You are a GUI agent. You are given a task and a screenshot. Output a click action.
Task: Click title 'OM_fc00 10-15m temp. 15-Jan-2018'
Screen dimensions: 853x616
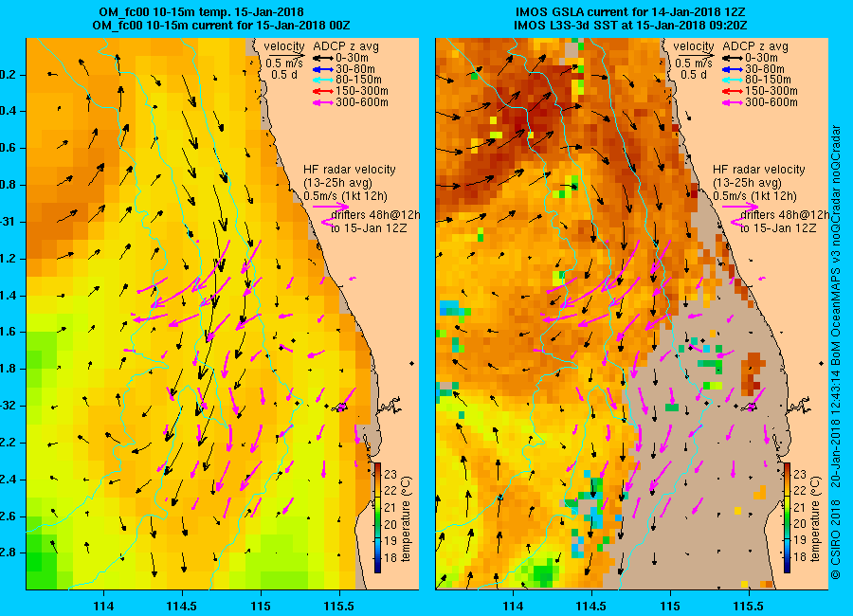201,12
